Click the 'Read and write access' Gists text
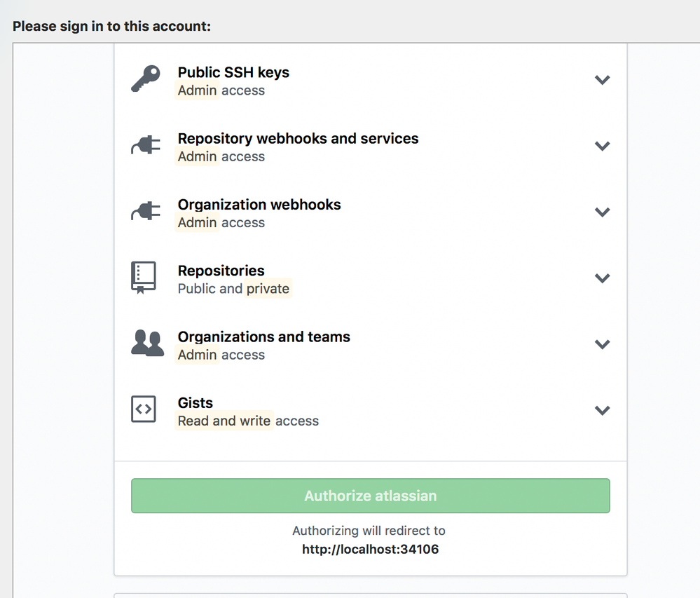 tap(248, 421)
